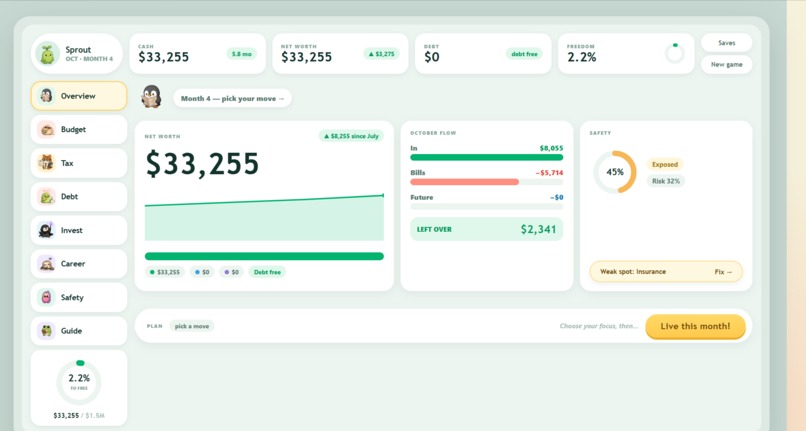
Task: Click the 2.2% to free sidebar ring
Action: coord(79,382)
